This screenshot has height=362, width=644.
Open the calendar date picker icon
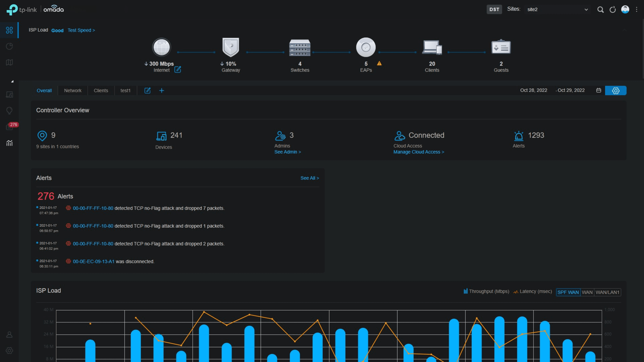[x=598, y=90]
